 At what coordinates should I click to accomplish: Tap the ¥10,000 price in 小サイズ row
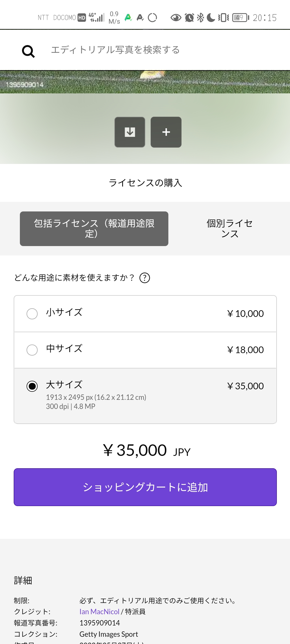245,314
